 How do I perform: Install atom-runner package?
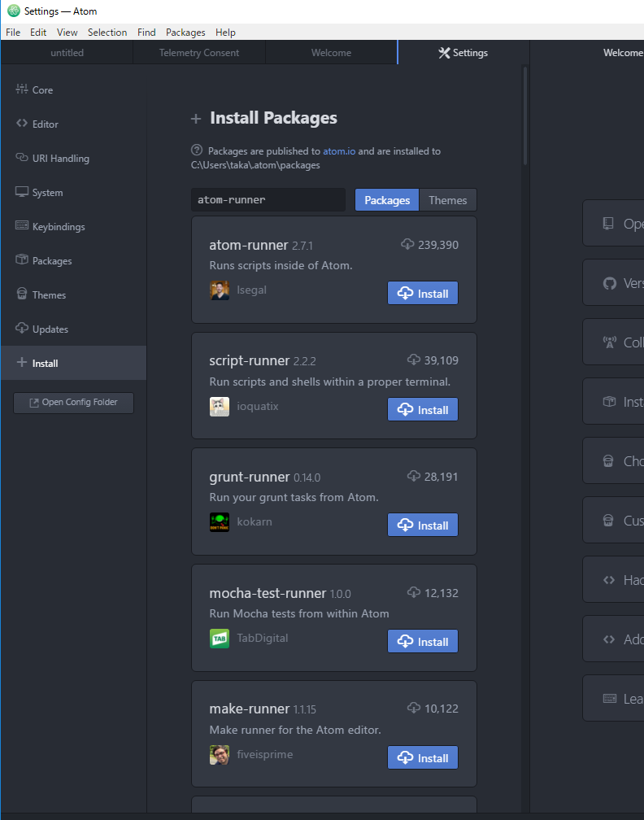click(422, 294)
